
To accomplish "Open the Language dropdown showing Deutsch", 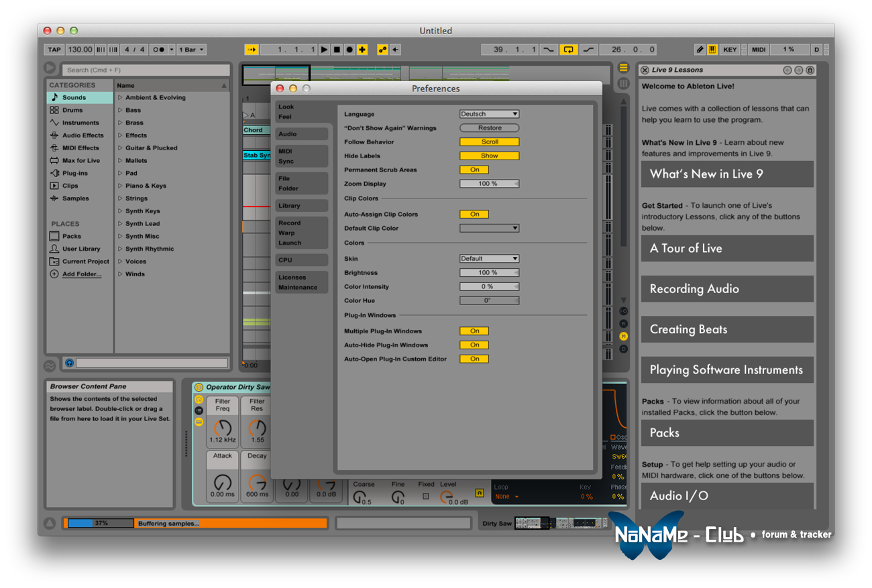I will pyautogui.click(x=489, y=114).
